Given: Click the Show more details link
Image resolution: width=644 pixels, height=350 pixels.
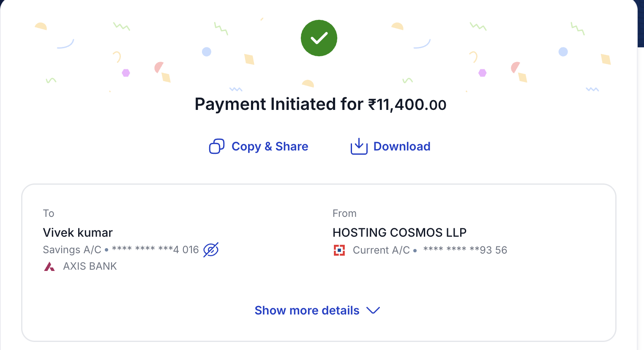Looking at the screenshot, I should pos(307,310).
